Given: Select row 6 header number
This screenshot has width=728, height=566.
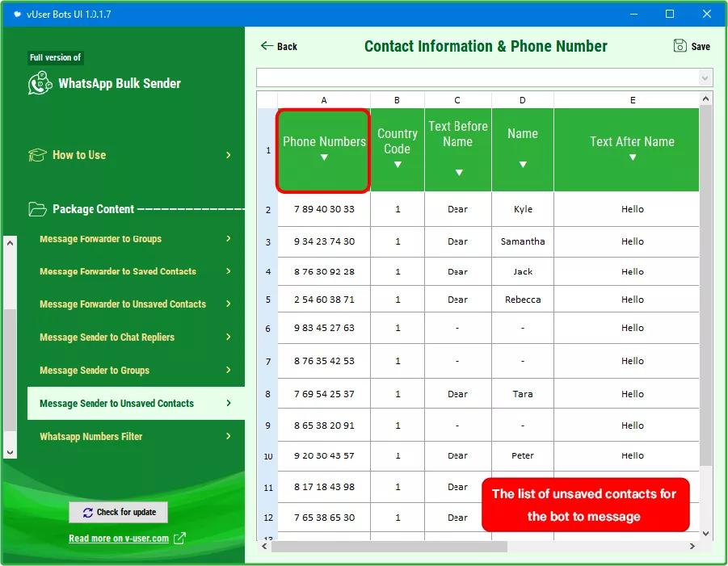Looking at the screenshot, I should [x=267, y=329].
